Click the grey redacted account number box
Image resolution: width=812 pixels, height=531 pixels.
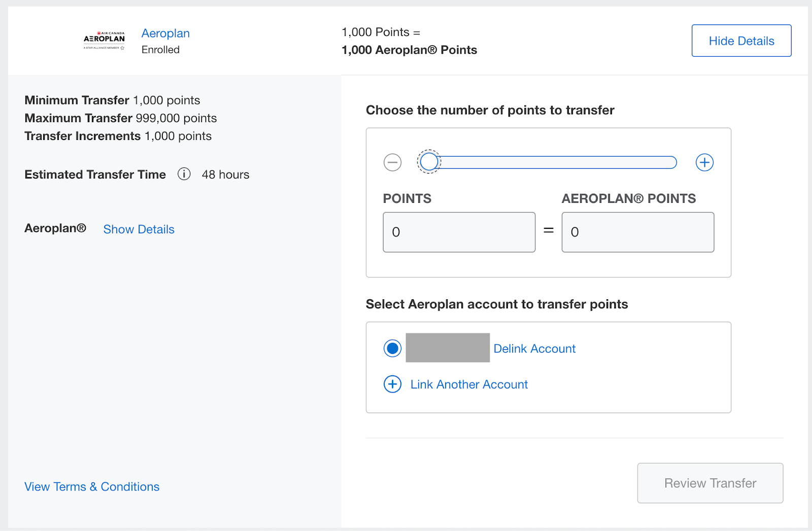pyautogui.click(x=448, y=348)
